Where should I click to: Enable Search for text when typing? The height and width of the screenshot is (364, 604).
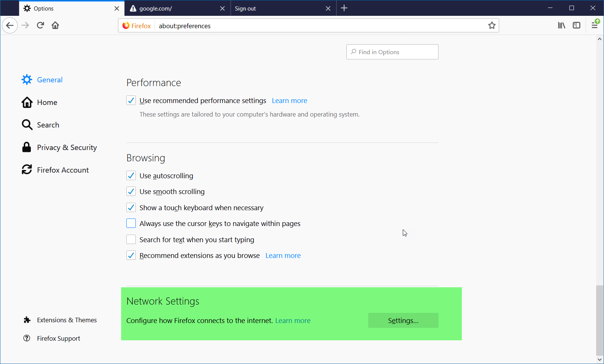[131, 240]
